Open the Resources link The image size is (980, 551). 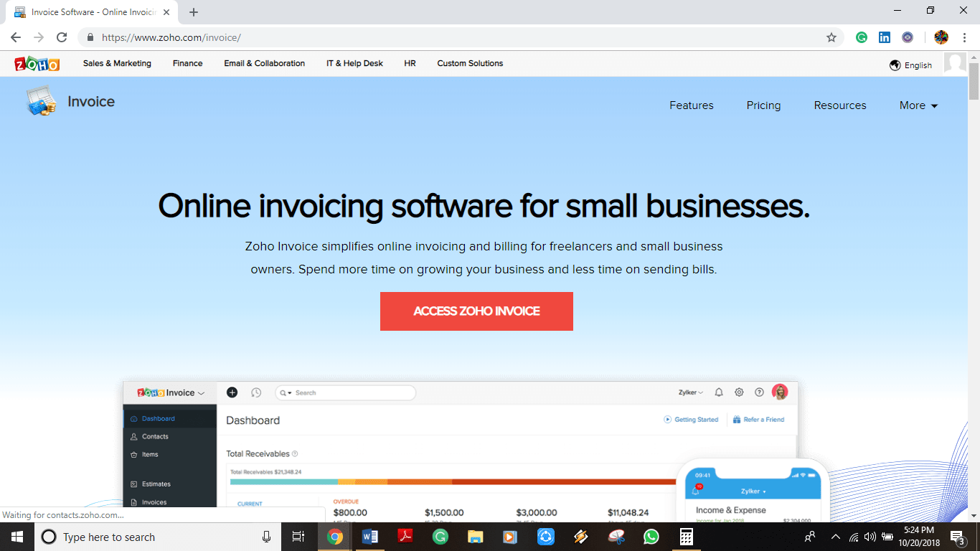tap(840, 105)
